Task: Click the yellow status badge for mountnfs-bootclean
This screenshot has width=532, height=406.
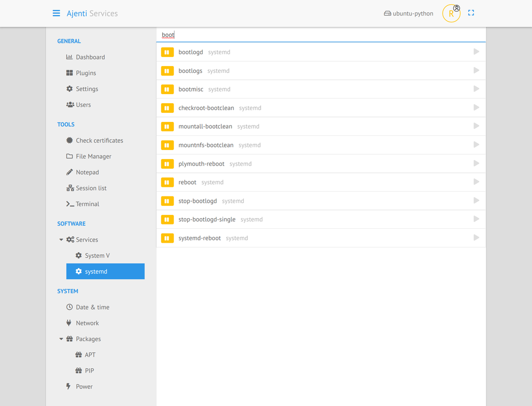Action: tap(167, 145)
